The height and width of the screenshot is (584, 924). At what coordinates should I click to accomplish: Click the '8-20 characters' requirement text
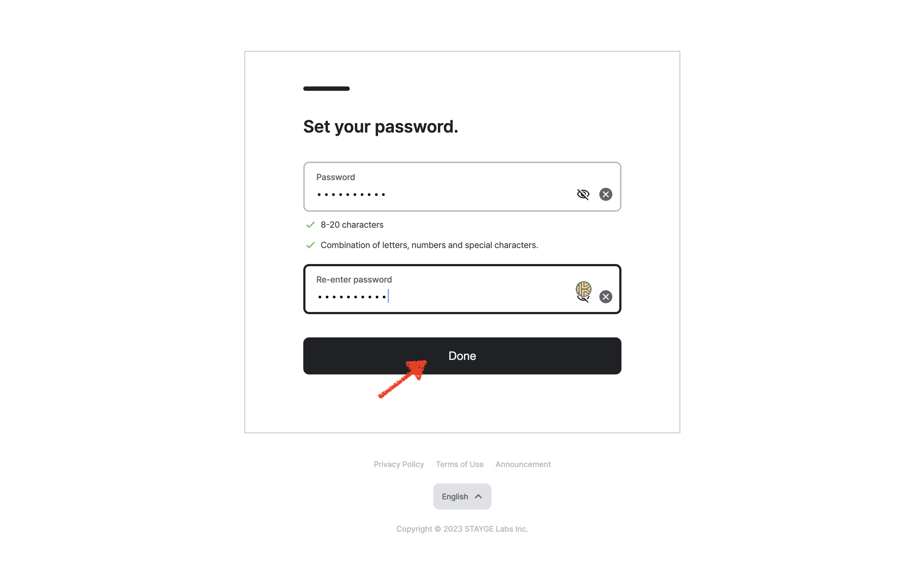352,225
